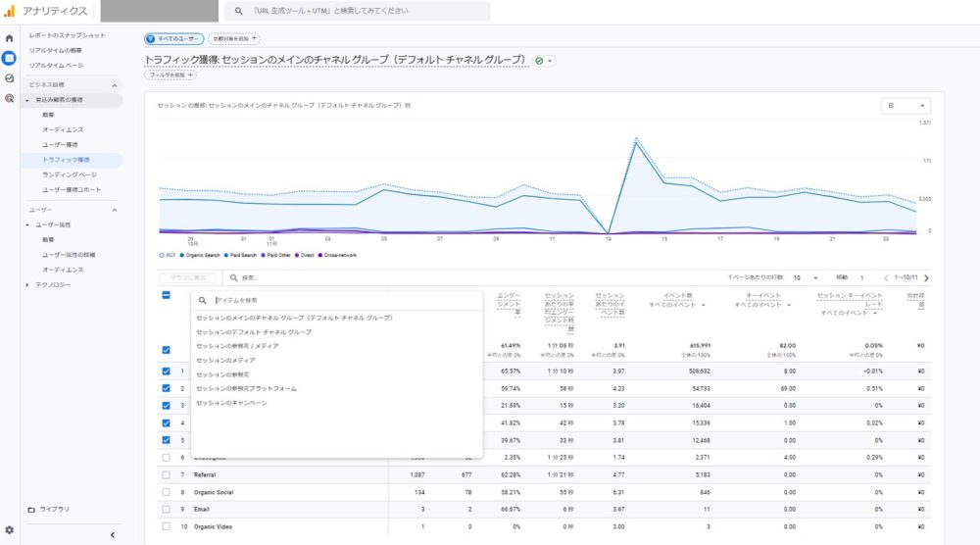Open すべてのイベント dropdown under キーイベント column
The height and width of the screenshot is (545, 980).
coord(762,305)
